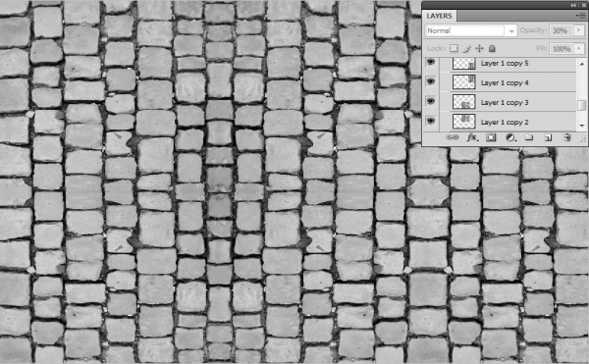This screenshot has height=364, width=589.
Task: Lock all padlock icon
Action: [492, 48]
